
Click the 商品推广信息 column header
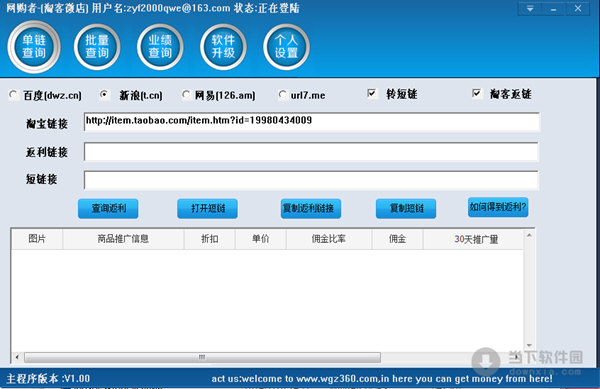click(123, 239)
